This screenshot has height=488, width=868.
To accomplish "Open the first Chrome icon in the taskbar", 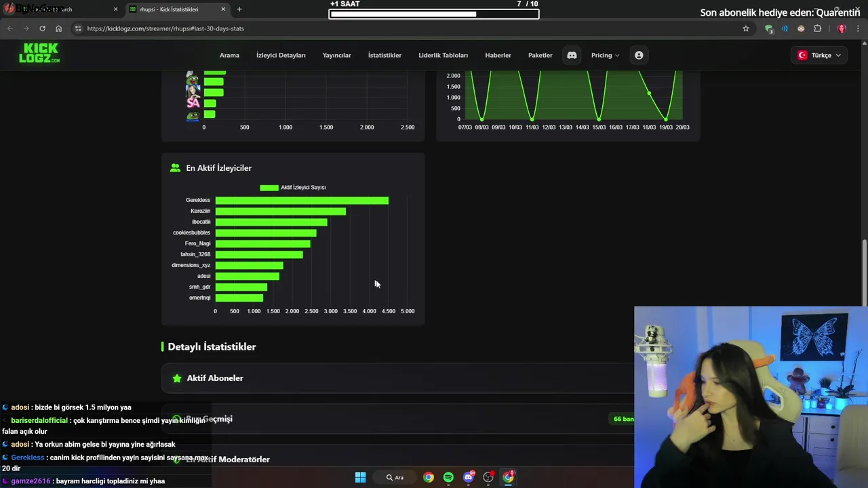I will [429, 477].
